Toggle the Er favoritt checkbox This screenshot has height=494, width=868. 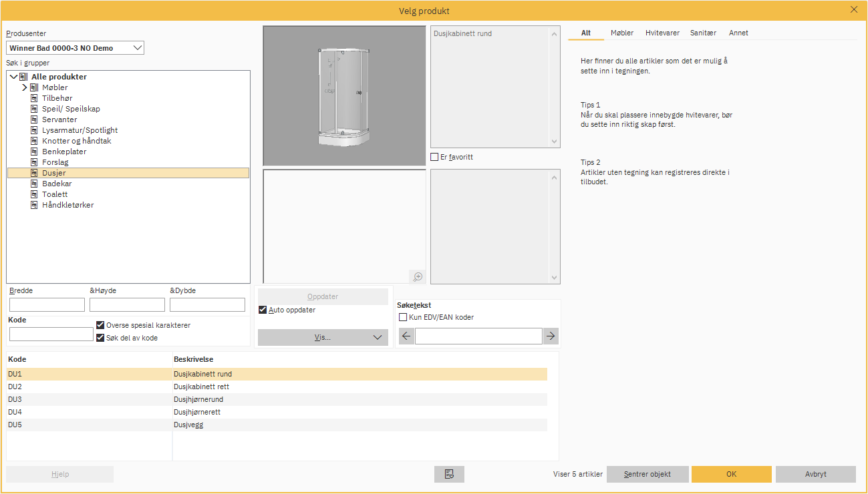435,158
